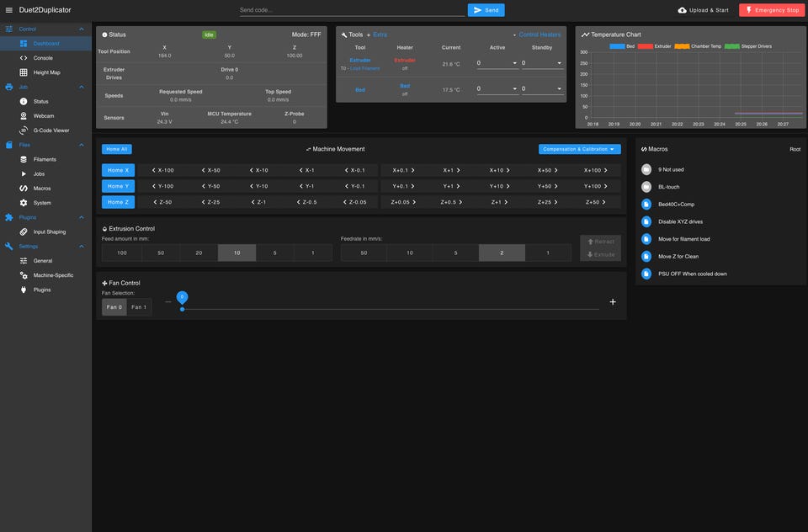
Task: Open the hamburger menu icon
Action: point(8,10)
